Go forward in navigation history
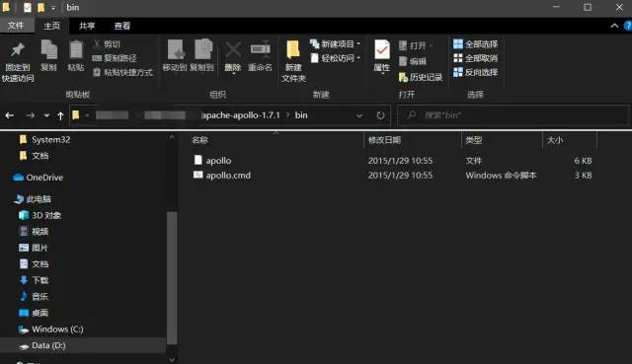This screenshot has width=632, height=364. click(31, 115)
